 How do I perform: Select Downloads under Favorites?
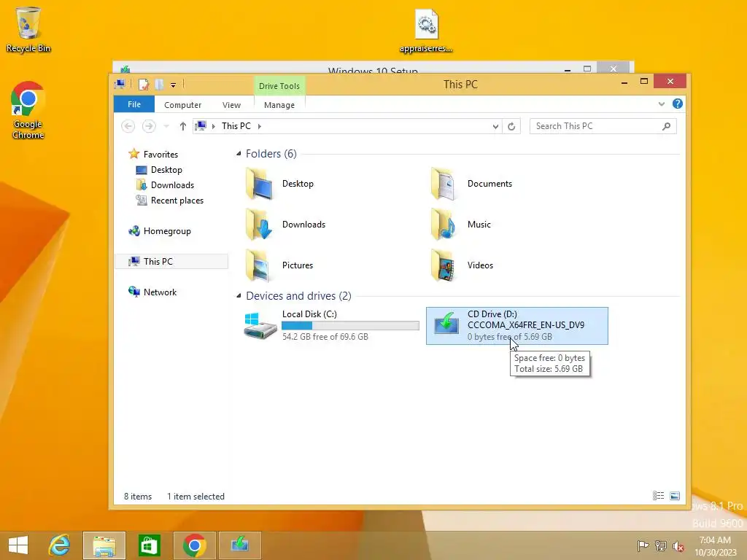coord(172,184)
